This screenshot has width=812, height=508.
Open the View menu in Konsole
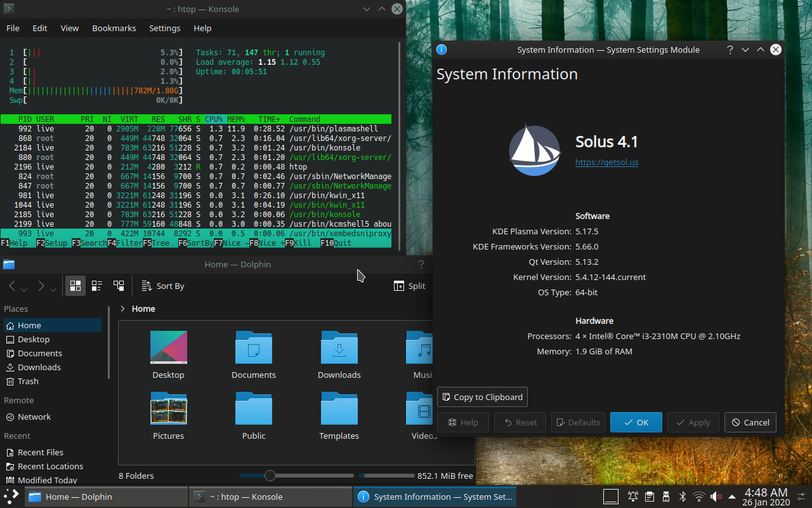(70, 28)
